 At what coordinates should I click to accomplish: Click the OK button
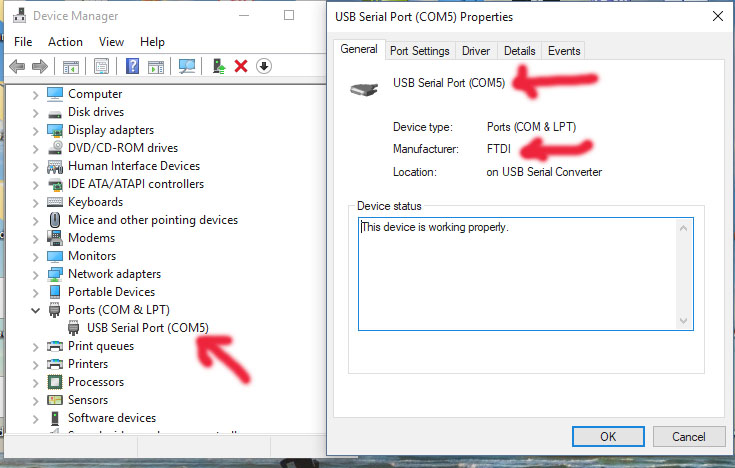(608, 437)
